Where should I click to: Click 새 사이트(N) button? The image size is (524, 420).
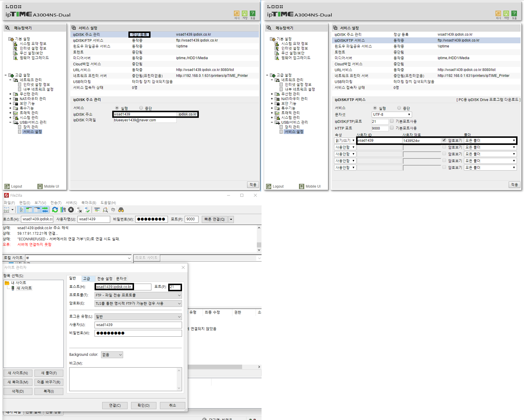pos(18,373)
